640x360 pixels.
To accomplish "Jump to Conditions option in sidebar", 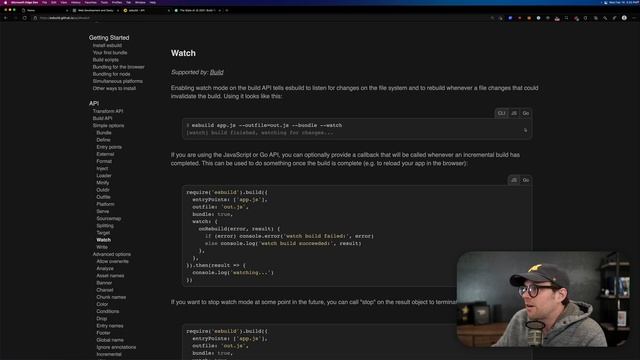I will (x=108, y=311).
